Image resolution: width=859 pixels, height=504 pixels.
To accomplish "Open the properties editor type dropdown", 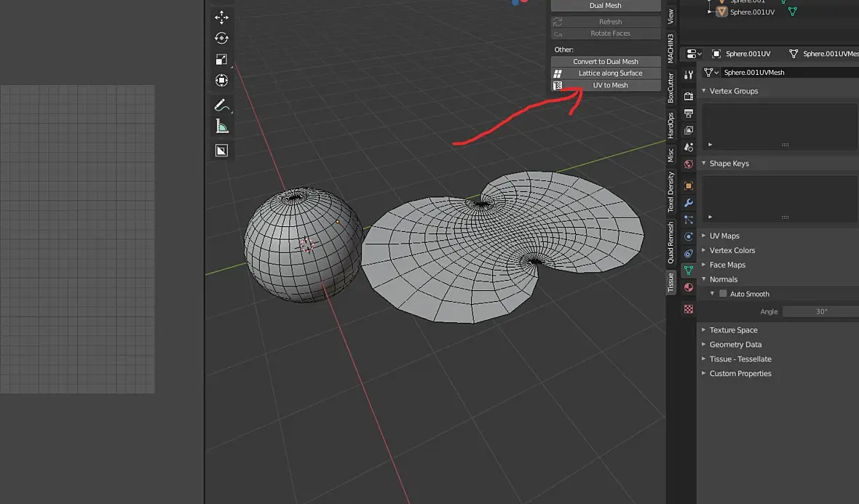I will click(x=694, y=54).
